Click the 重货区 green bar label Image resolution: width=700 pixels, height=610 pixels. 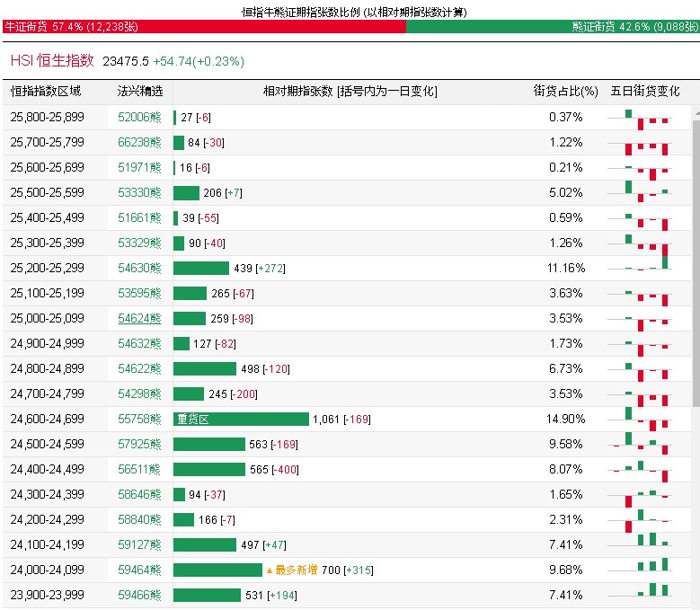[193, 419]
